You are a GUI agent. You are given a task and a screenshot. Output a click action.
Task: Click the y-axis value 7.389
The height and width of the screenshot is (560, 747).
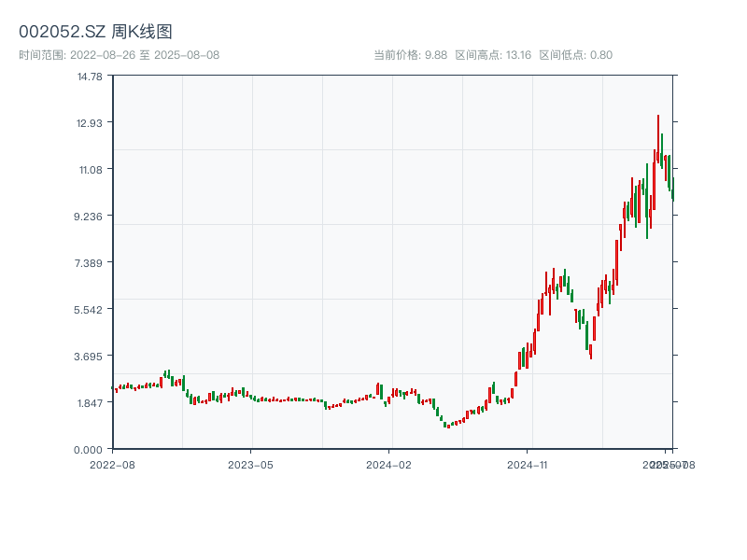click(88, 263)
